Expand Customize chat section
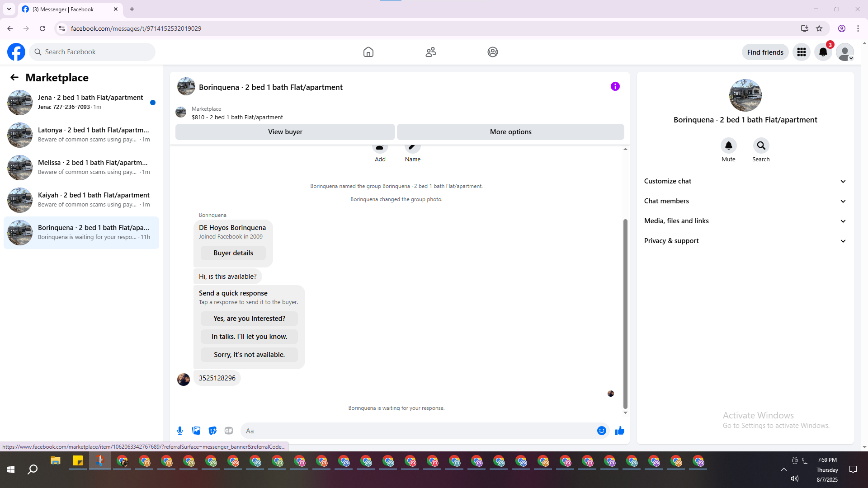This screenshot has height=488, width=868. click(x=745, y=181)
